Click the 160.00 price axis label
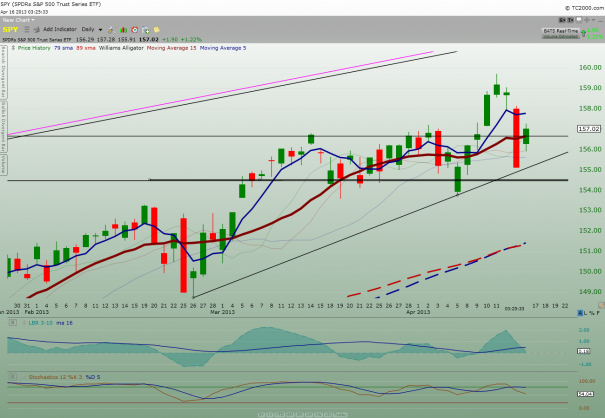605x418 pixels. pyautogui.click(x=590, y=68)
